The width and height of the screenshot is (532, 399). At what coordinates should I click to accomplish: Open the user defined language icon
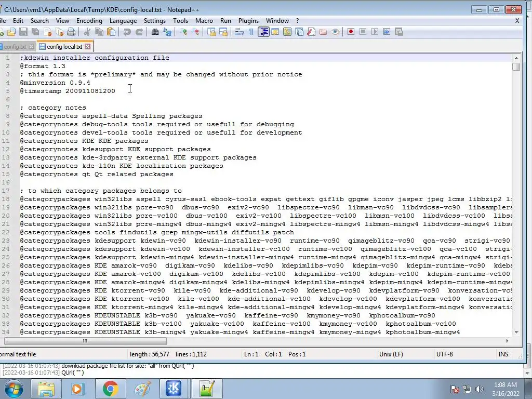pyautogui.click(x=275, y=32)
